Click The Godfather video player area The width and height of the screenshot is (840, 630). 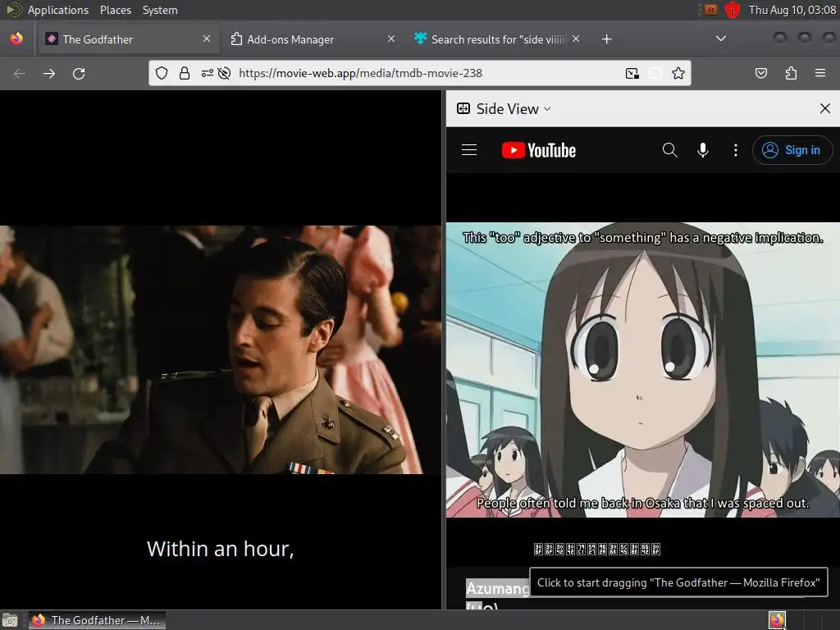[221, 349]
